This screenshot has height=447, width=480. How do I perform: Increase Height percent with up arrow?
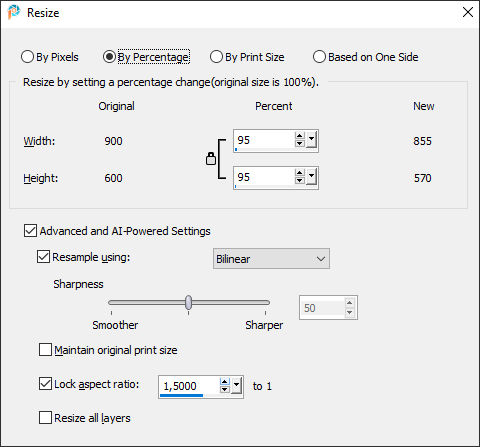[x=300, y=173]
